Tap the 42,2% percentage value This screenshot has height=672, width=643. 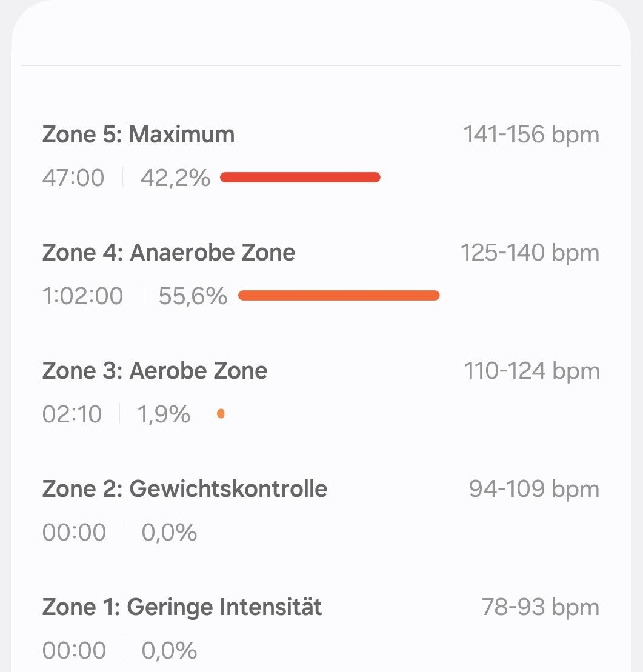[x=175, y=178]
